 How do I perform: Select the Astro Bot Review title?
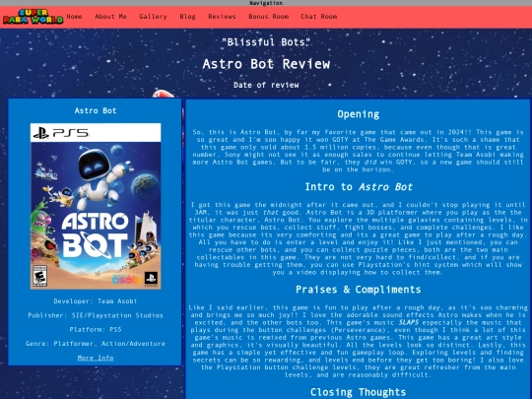pyautogui.click(x=266, y=64)
